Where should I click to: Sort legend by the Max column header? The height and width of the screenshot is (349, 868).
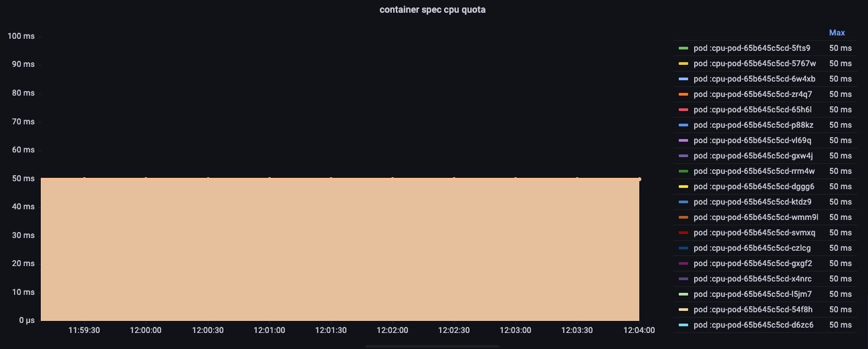(837, 32)
